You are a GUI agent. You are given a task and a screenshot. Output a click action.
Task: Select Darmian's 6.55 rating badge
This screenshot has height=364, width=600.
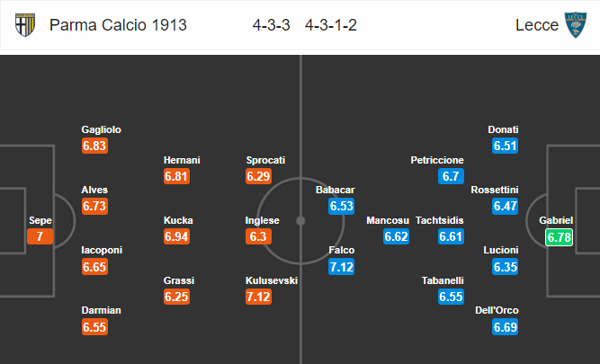94,327
